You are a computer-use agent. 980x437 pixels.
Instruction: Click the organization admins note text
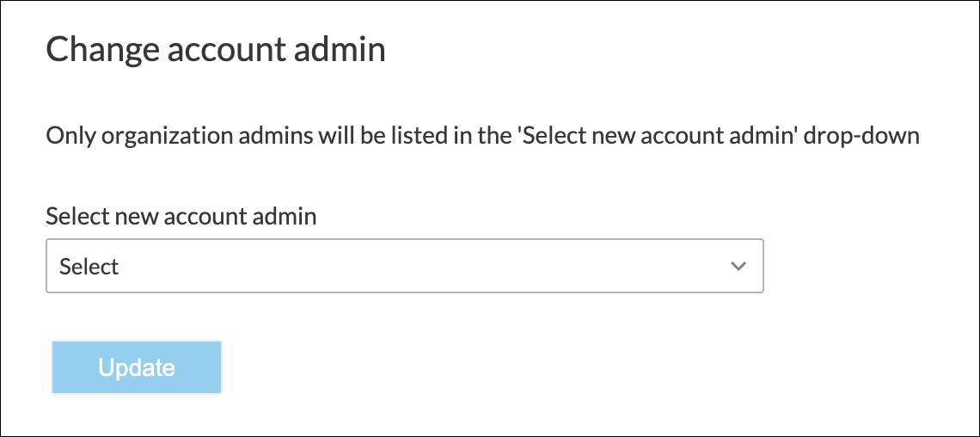coord(482,136)
